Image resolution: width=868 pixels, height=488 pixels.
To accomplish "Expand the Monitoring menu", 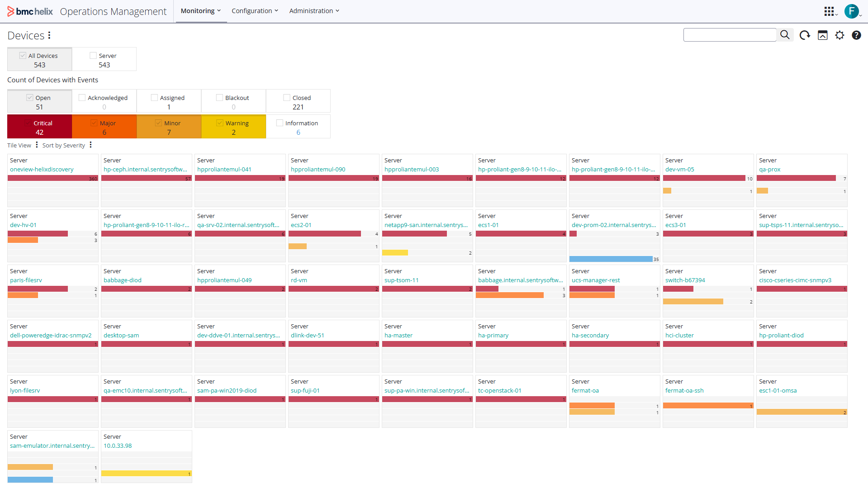I will (201, 11).
